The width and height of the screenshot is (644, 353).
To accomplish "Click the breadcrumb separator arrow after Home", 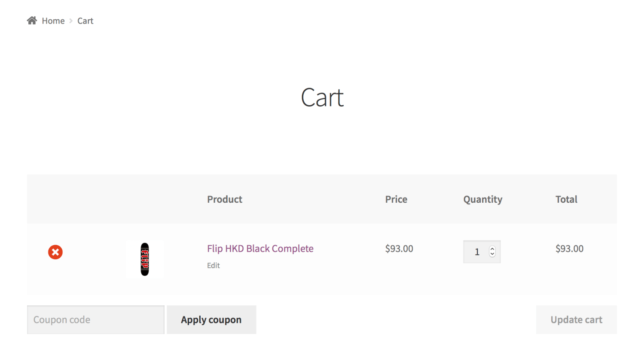I will point(70,20).
